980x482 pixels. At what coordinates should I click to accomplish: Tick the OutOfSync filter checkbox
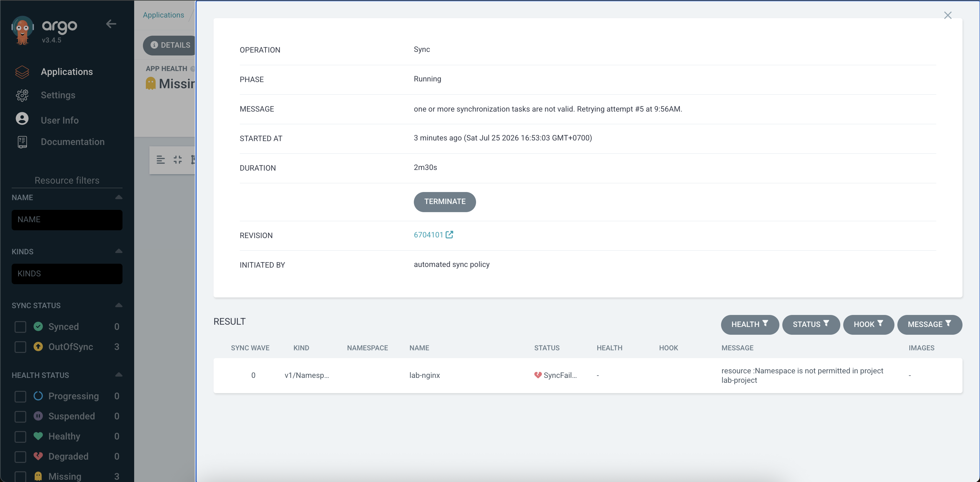point(20,347)
